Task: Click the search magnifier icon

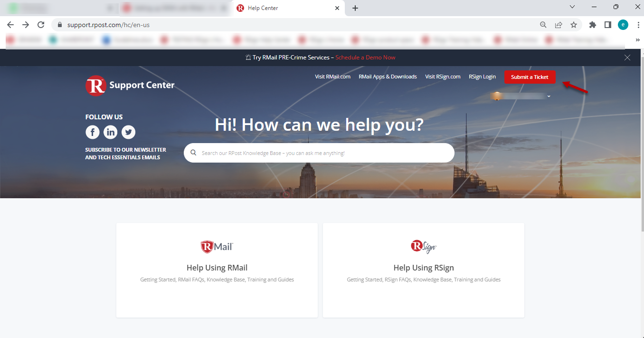Action: pyautogui.click(x=193, y=153)
